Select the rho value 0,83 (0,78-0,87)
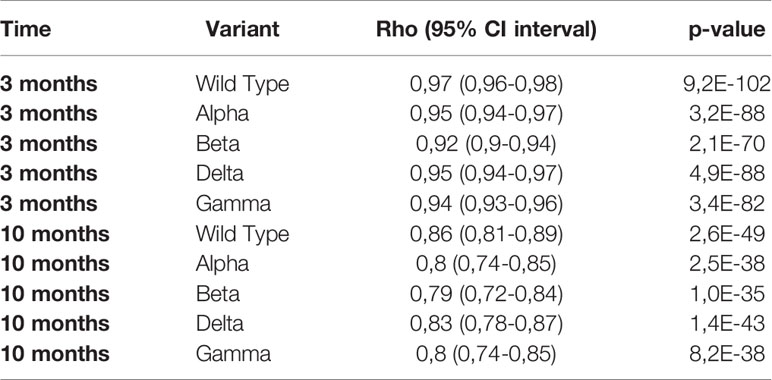Screen dimensions: 772x380 click(x=486, y=324)
